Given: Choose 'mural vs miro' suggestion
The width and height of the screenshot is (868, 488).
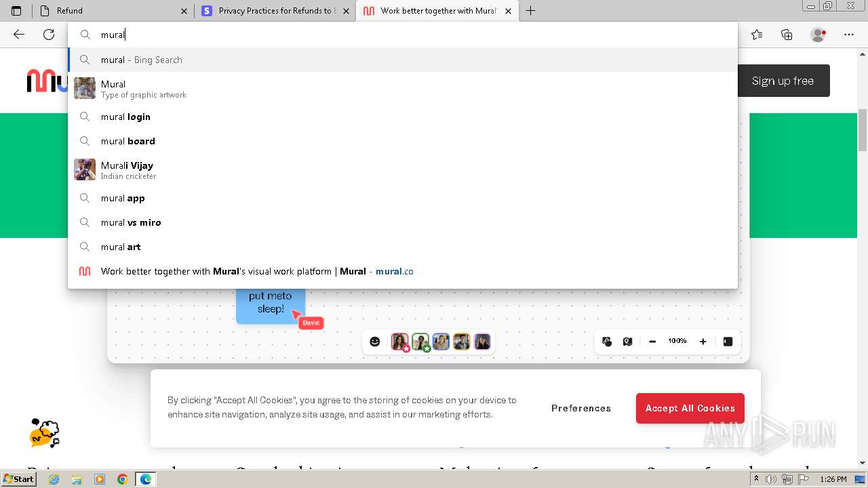Looking at the screenshot, I should click(x=403, y=222).
